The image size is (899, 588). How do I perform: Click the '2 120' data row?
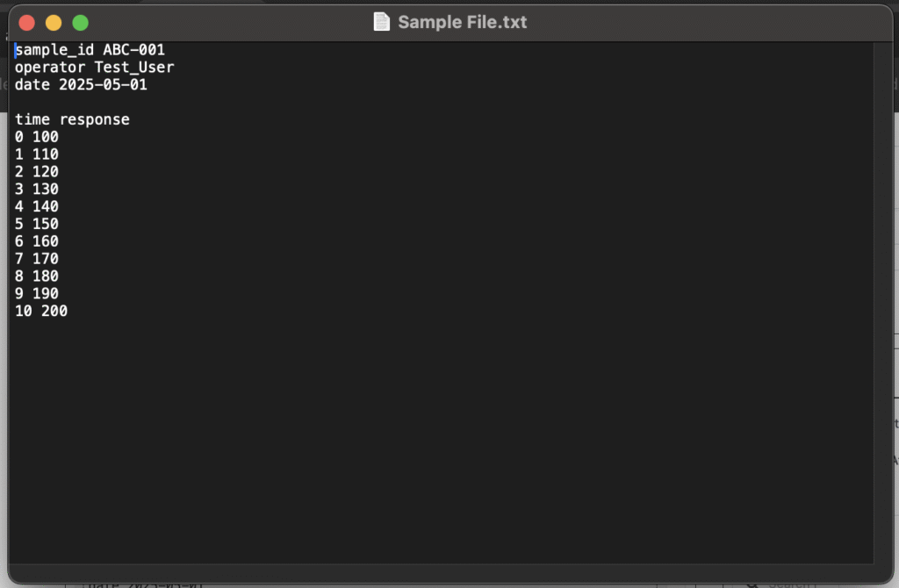tap(37, 172)
